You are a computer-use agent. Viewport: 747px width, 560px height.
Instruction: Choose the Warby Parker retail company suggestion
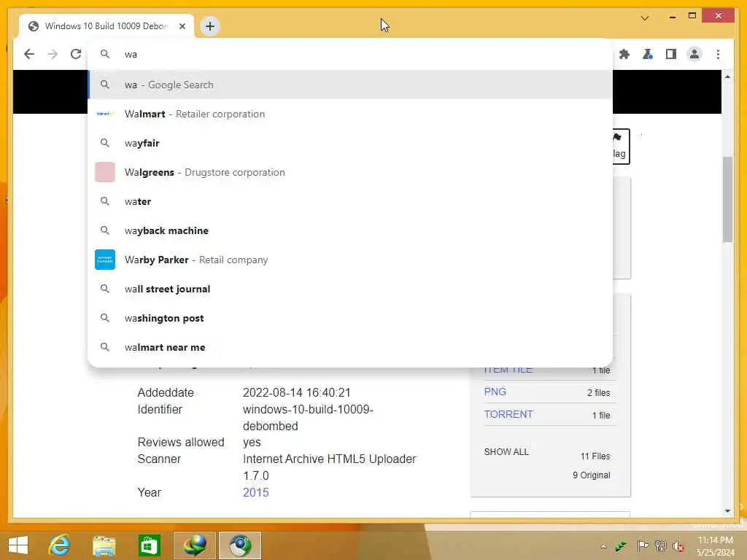click(x=350, y=260)
